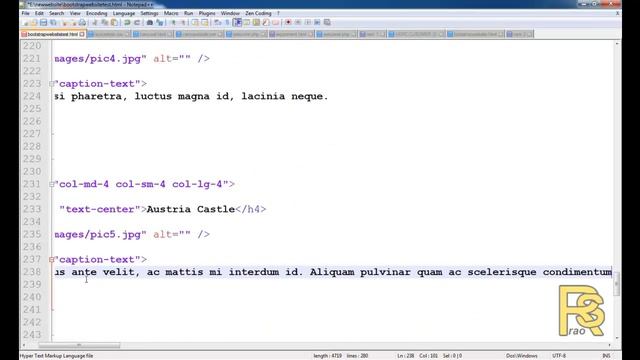
Task: Toggle INS mode in status bar
Action: [607, 356]
